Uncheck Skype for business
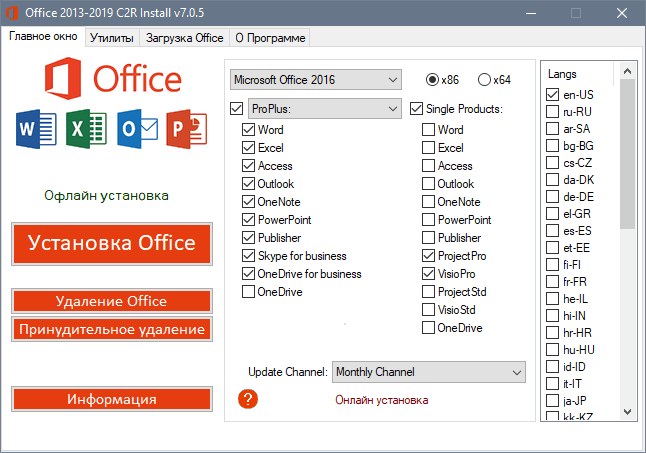Image resolution: width=646 pixels, height=453 pixels. click(x=248, y=256)
